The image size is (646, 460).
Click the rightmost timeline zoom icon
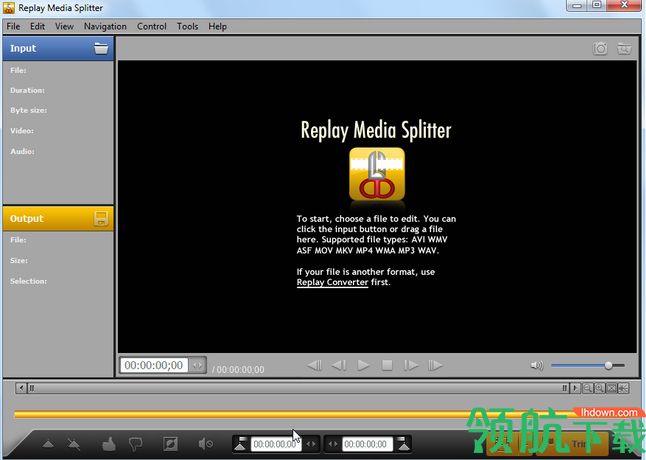coord(623,388)
